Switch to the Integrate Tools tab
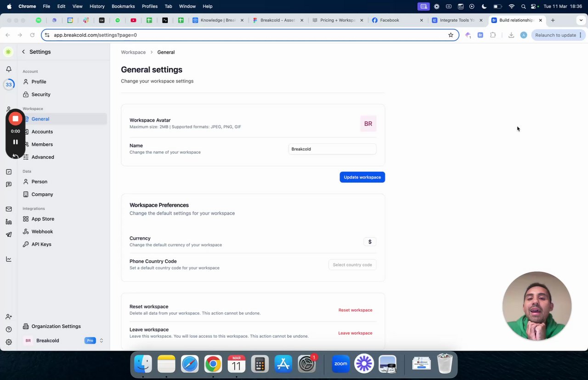This screenshot has width=588, height=380. [x=457, y=20]
